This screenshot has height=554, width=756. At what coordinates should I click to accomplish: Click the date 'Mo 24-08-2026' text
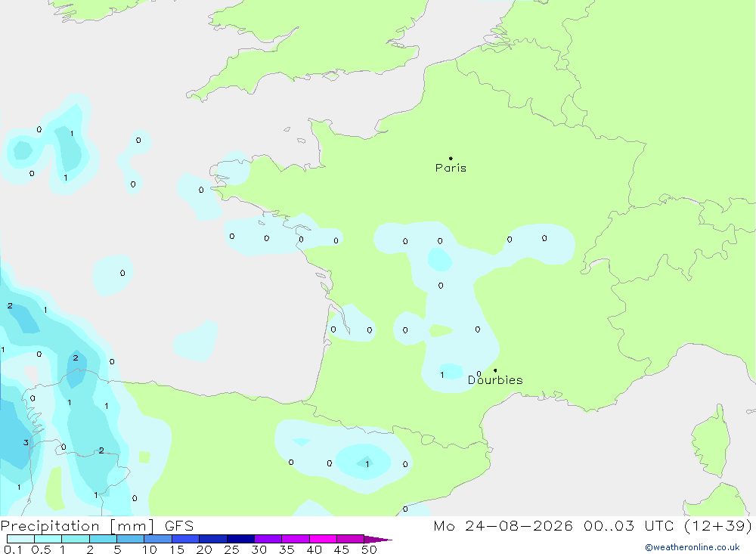[503, 525]
